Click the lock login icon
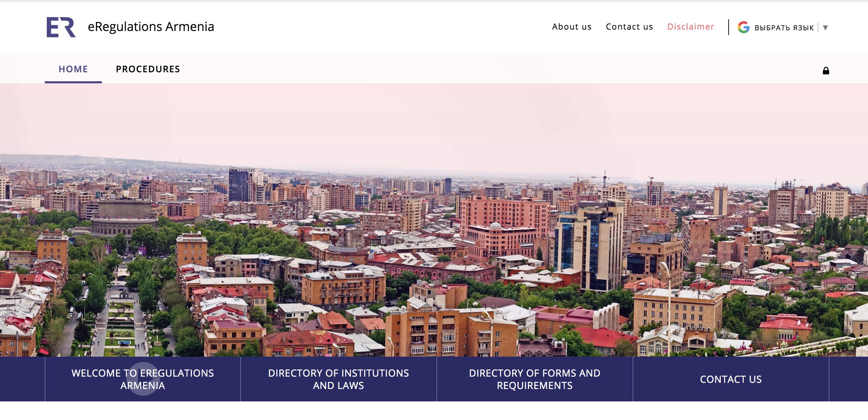868x420 pixels. click(826, 71)
